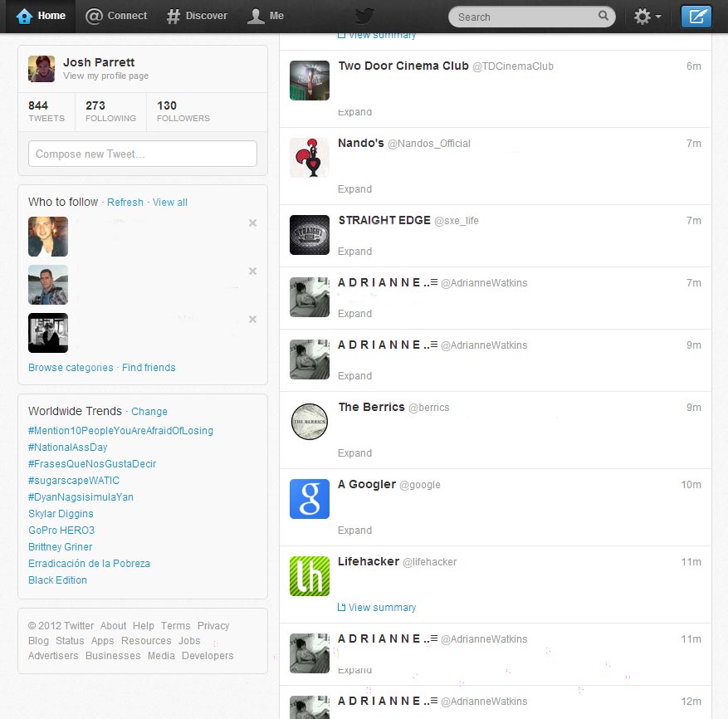Dismiss the second follow suggestion
This screenshot has height=719, width=728.
(252, 271)
